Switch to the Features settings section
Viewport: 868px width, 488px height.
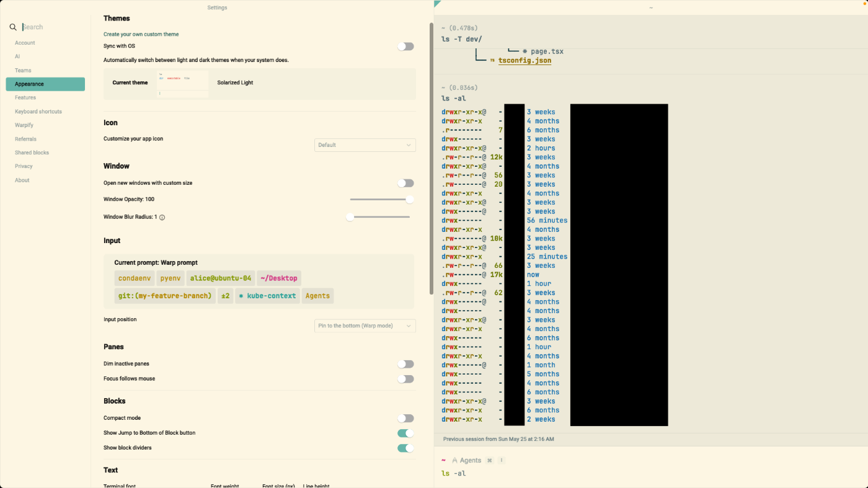[x=25, y=98]
